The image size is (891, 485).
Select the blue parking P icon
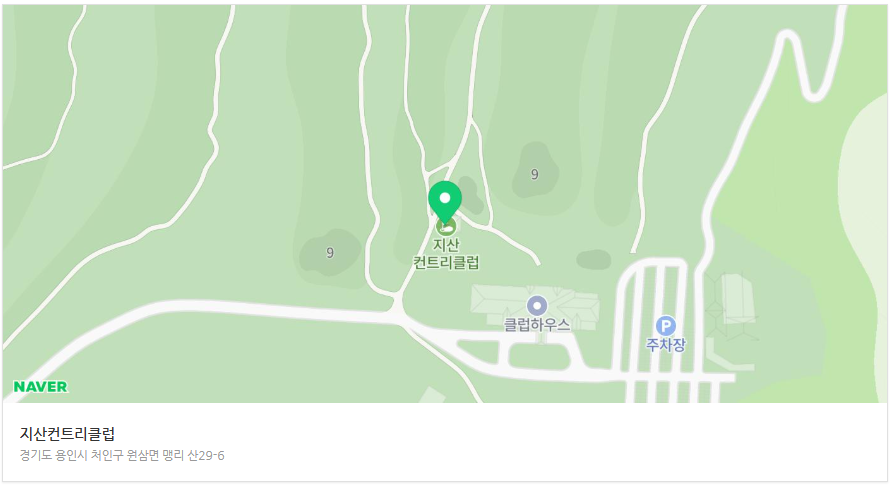pos(666,326)
